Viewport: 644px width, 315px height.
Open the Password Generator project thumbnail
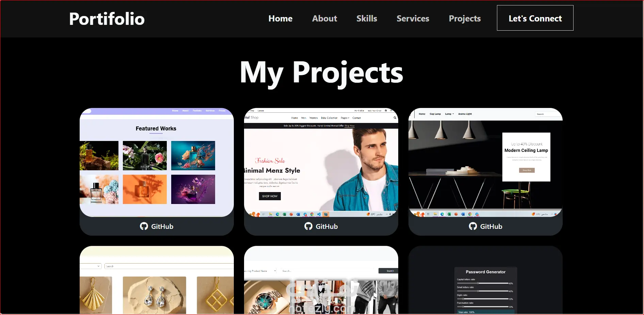click(x=485, y=280)
